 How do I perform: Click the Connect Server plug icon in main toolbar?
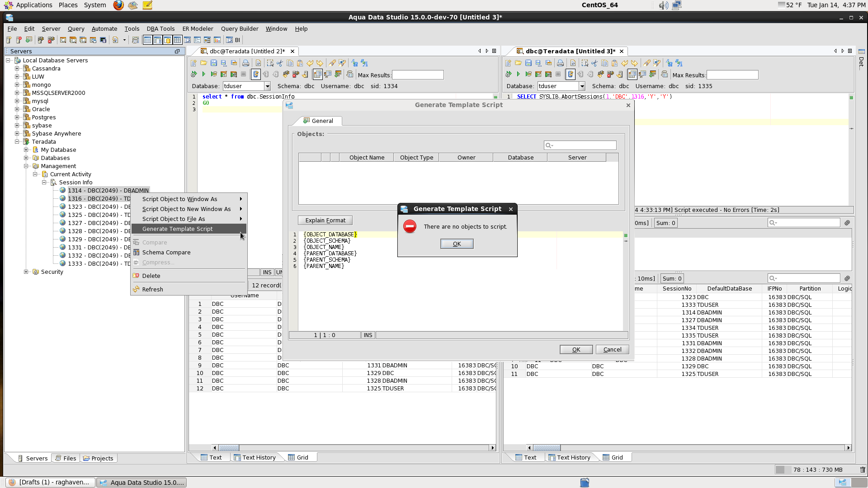(x=41, y=40)
